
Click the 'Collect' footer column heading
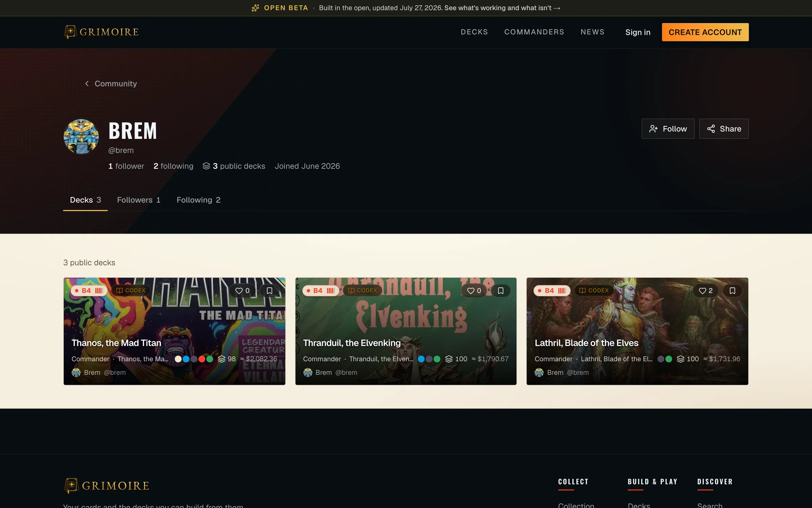pyautogui.click(x=573, y=482)
